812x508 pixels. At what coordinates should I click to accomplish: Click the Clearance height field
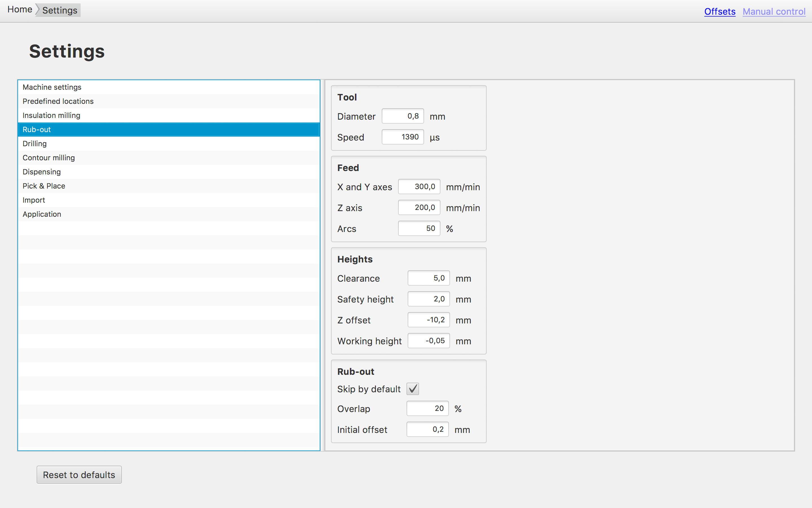pos(429,278)
